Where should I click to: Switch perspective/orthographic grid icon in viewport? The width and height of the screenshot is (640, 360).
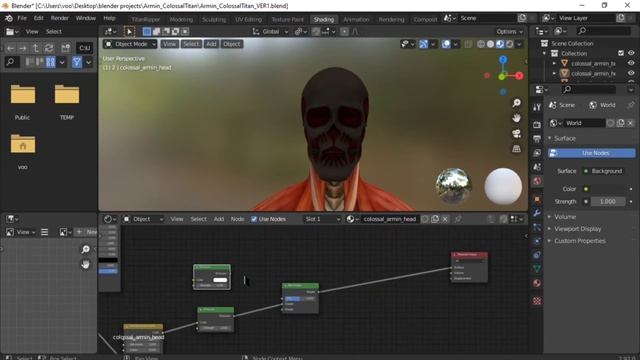click(517, 149)
